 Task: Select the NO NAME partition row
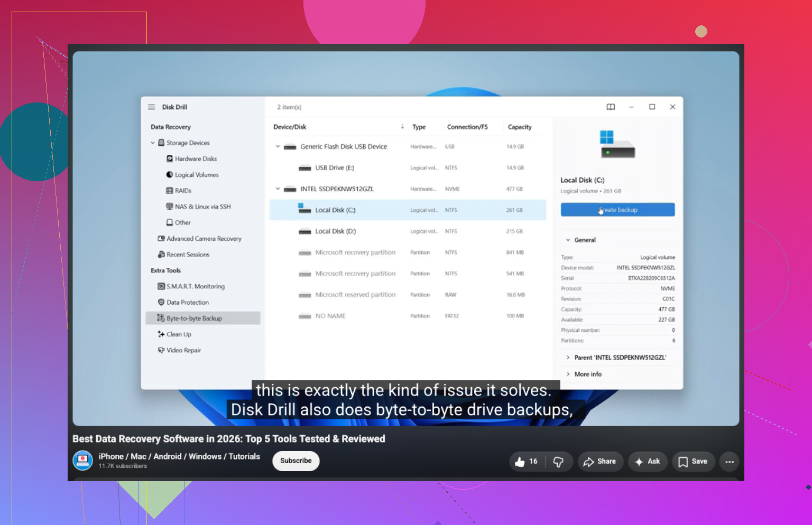408,316
